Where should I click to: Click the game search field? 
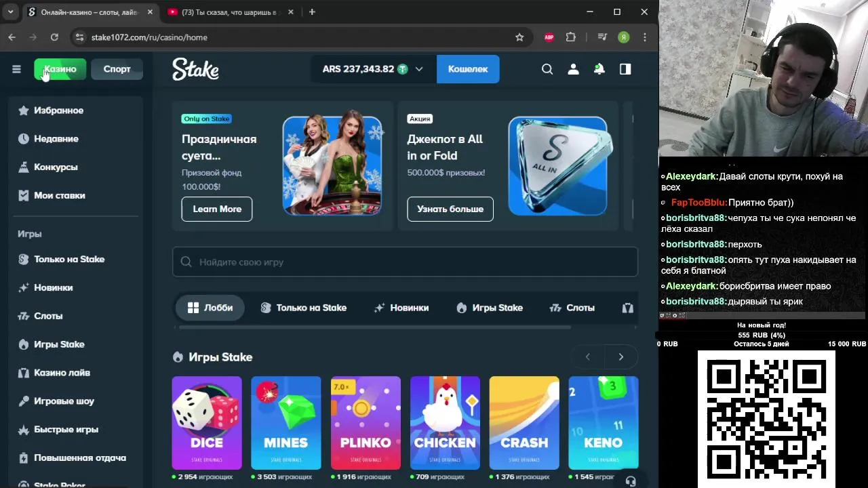coord(405,262)
